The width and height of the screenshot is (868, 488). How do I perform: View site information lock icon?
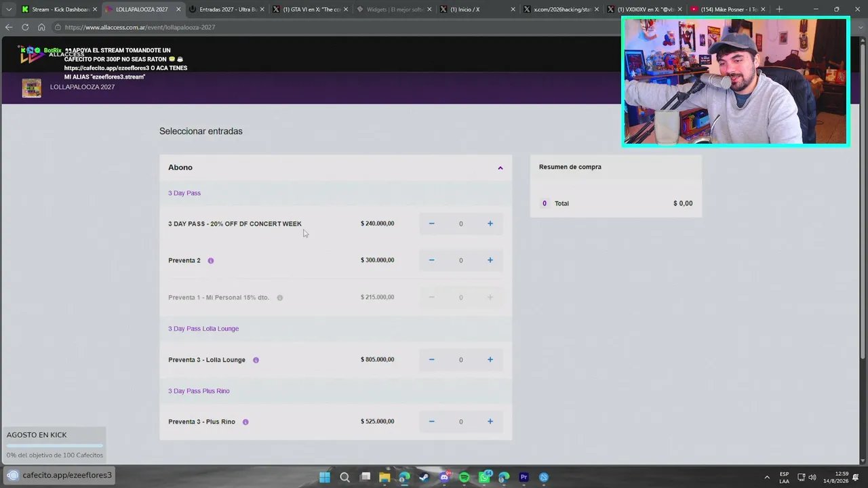58,27
